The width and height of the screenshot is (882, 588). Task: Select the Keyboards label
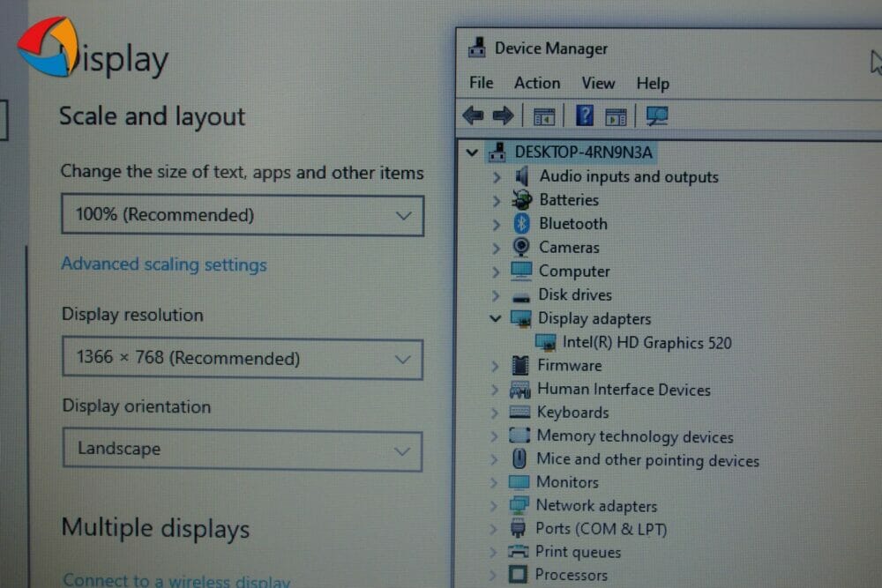click(572, 413)
